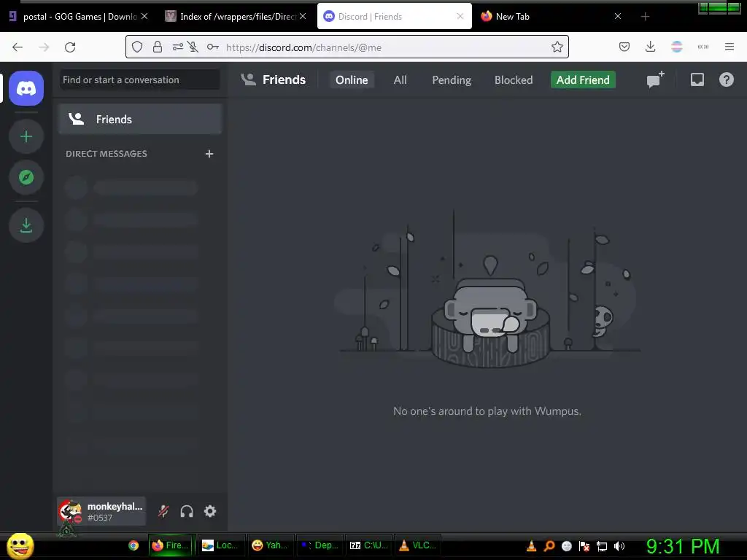The image size is (747, 560).
Task: Go back in browser history
Action: pyautogui.click(x=18, y=47)
